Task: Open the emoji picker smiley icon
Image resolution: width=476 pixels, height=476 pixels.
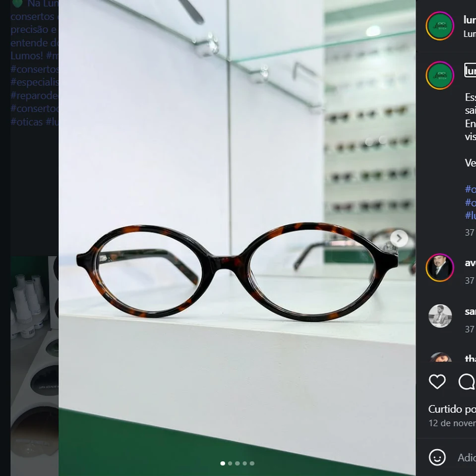Action: click(x=437, y=457)
